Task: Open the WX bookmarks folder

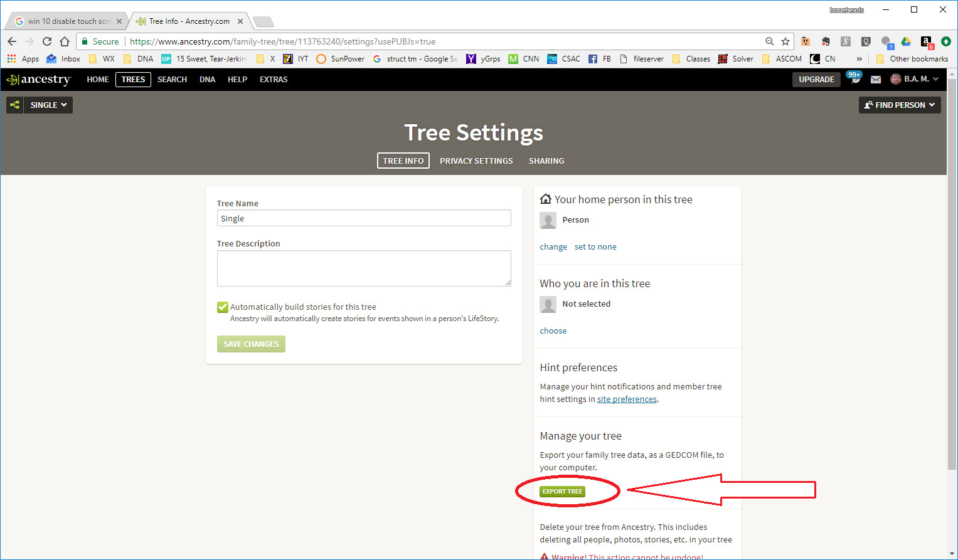Action: point(102,59)
